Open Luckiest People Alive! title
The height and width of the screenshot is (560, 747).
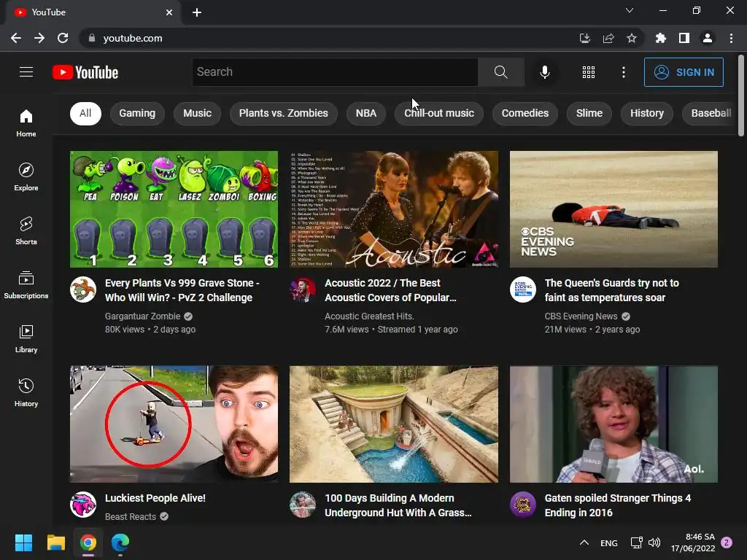coord(155,498)
